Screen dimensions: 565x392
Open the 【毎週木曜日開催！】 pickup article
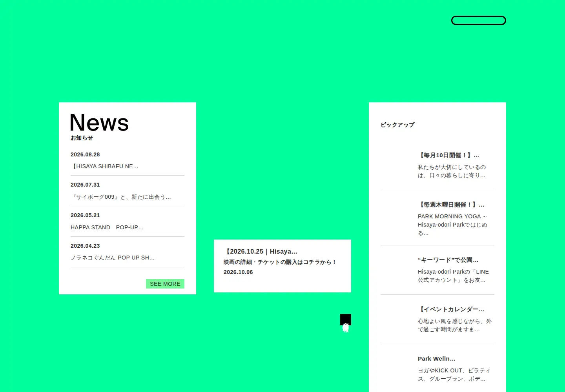point(437,218)
